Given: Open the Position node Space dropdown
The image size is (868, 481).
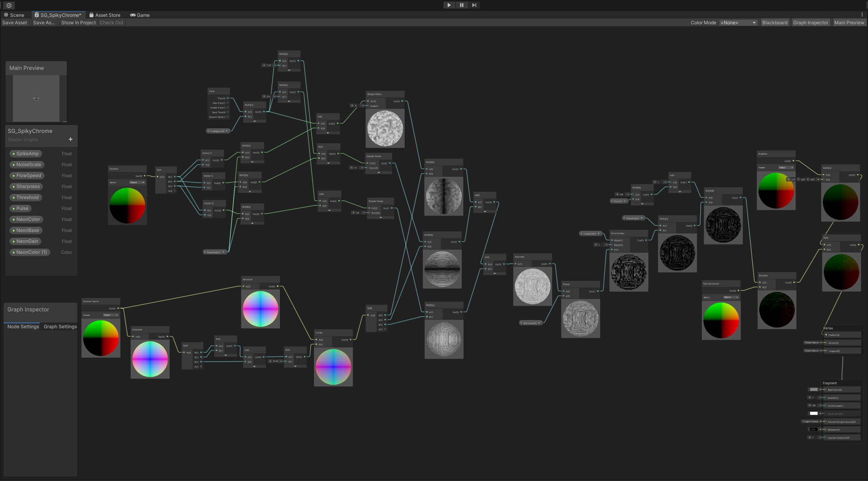Looking at the screenshot, I should (137, 182).
